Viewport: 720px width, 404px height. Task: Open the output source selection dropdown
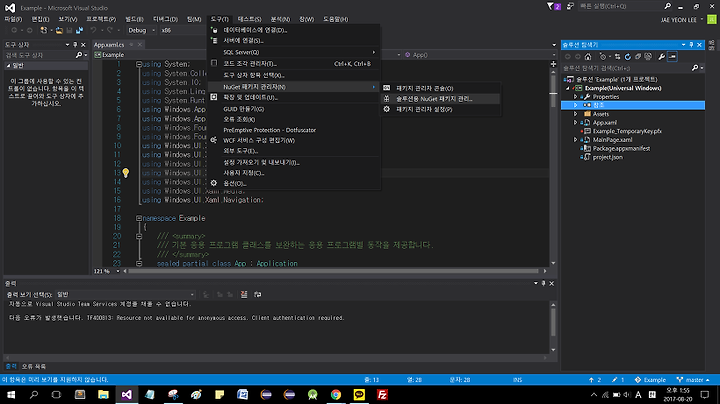(125, 294)
